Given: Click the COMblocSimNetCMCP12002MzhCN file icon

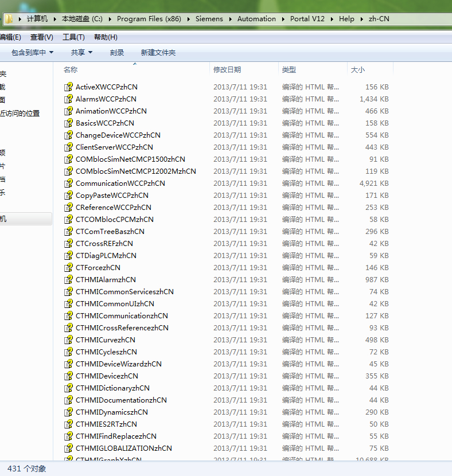Looking at the screenshot, I should 69,171.
